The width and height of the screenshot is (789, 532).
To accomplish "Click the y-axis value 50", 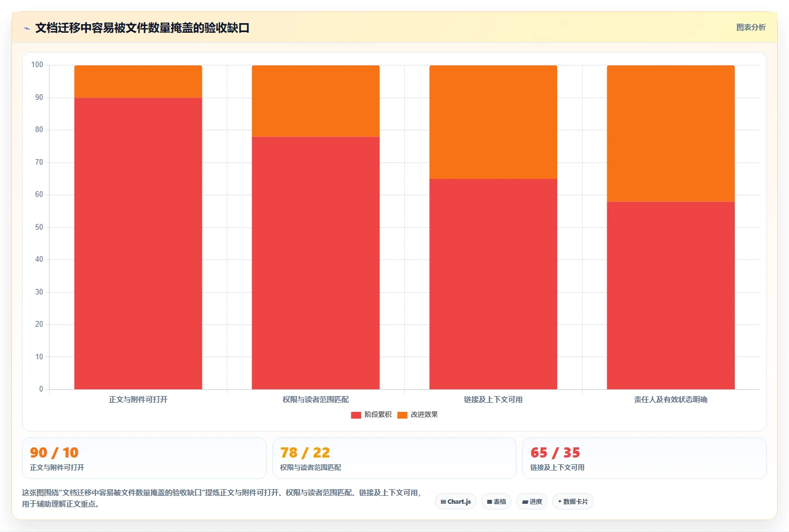I will pos(39,227).
